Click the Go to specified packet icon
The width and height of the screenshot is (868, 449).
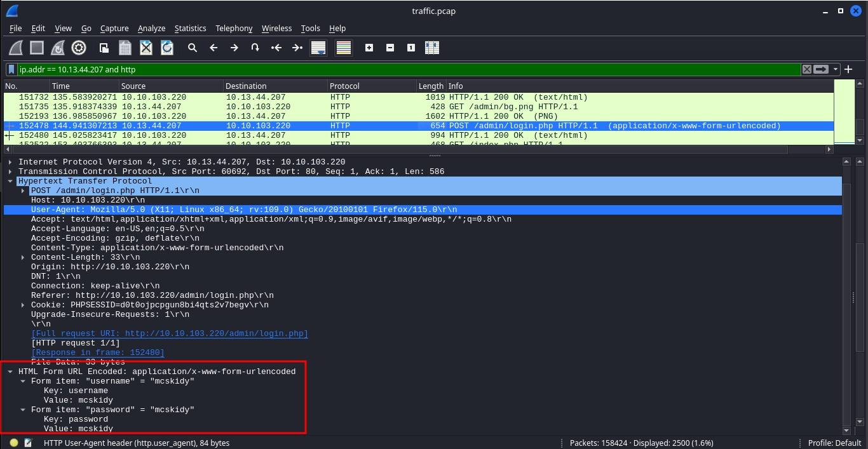(x=255, y=48)
